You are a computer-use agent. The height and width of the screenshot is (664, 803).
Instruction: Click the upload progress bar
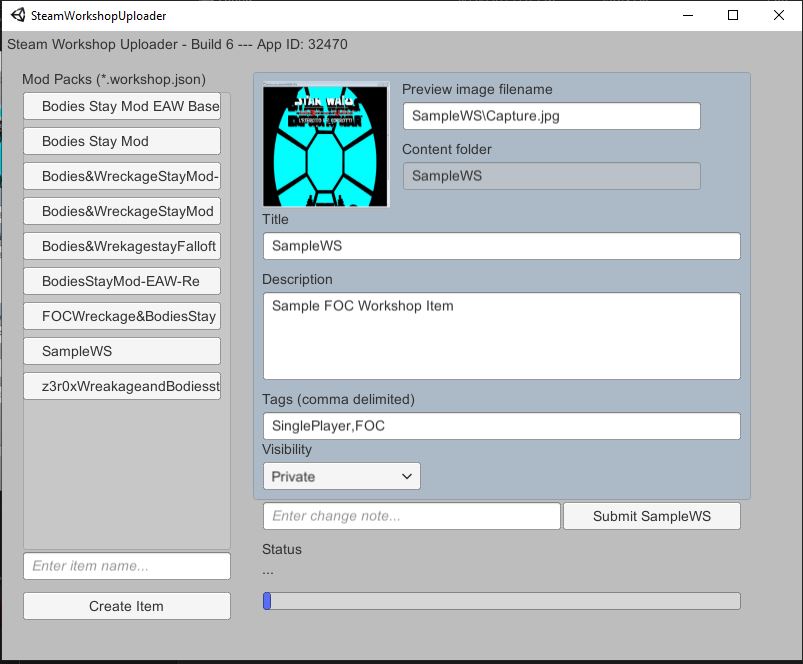coord(502,601)
